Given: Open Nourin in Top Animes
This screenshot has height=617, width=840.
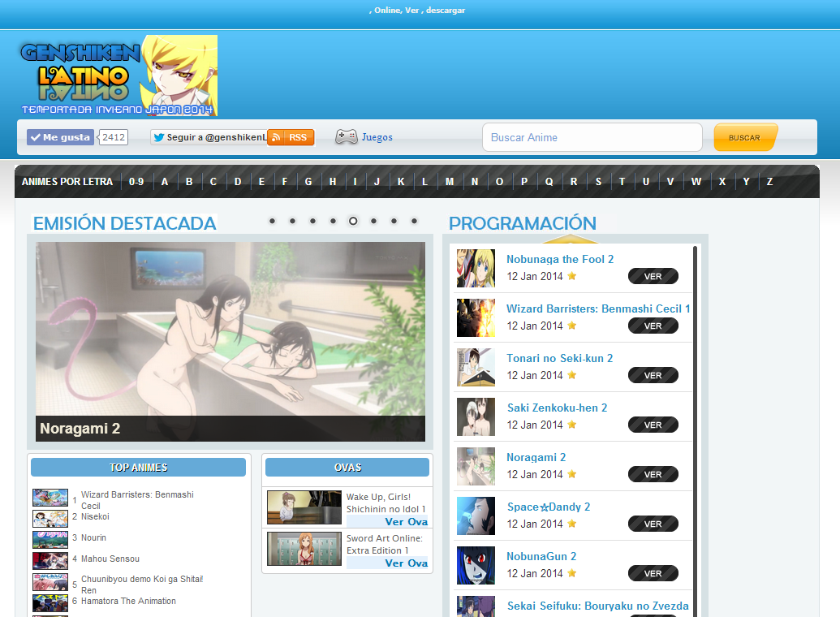Looking at the screenshot, I should [94, 537].
